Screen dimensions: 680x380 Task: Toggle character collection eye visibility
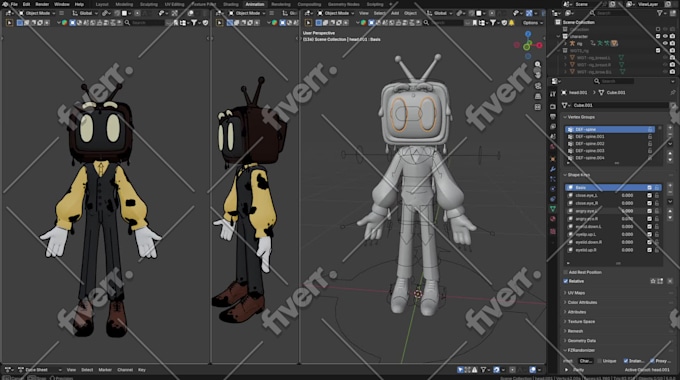665,36
